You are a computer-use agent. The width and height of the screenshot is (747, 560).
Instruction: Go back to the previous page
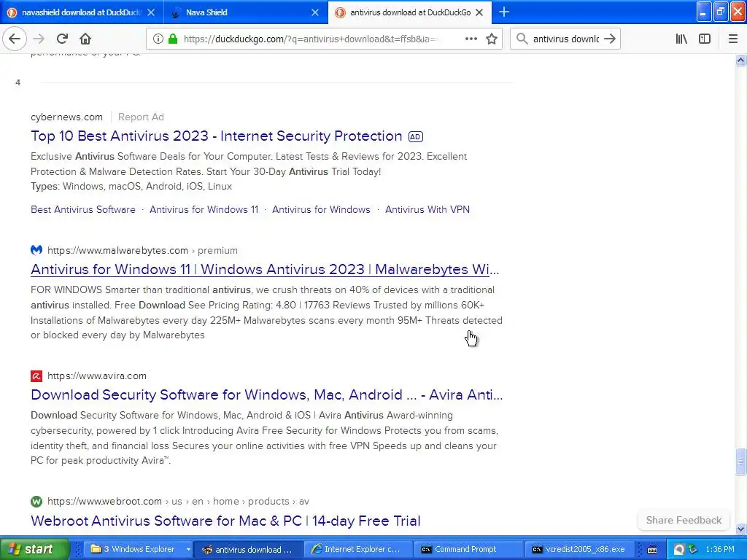15,39
